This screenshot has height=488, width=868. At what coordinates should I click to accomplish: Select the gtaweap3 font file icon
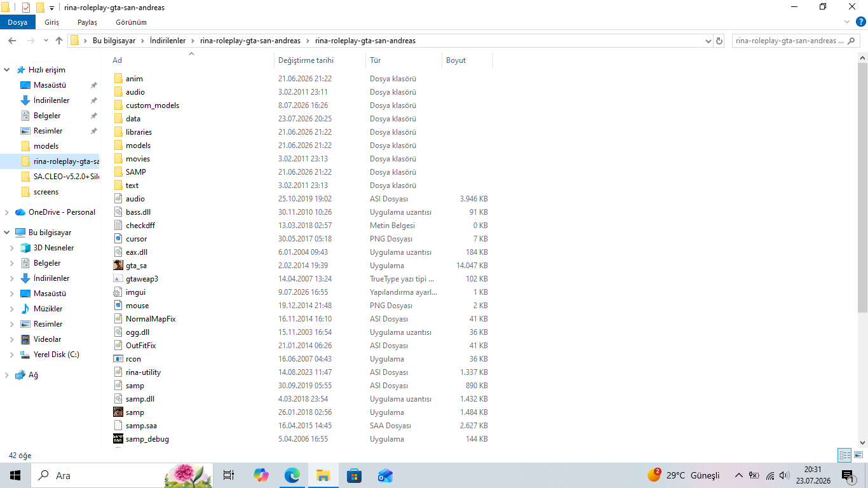coord(118,279)
